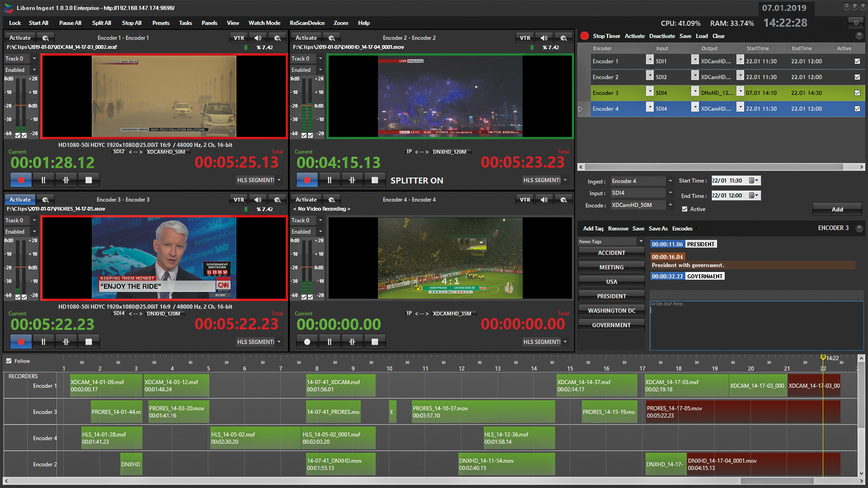The width and height of the screenshot is (868, 488).
Task: Toggle Encoder 1 audio speaker
Action: (258, 38)
